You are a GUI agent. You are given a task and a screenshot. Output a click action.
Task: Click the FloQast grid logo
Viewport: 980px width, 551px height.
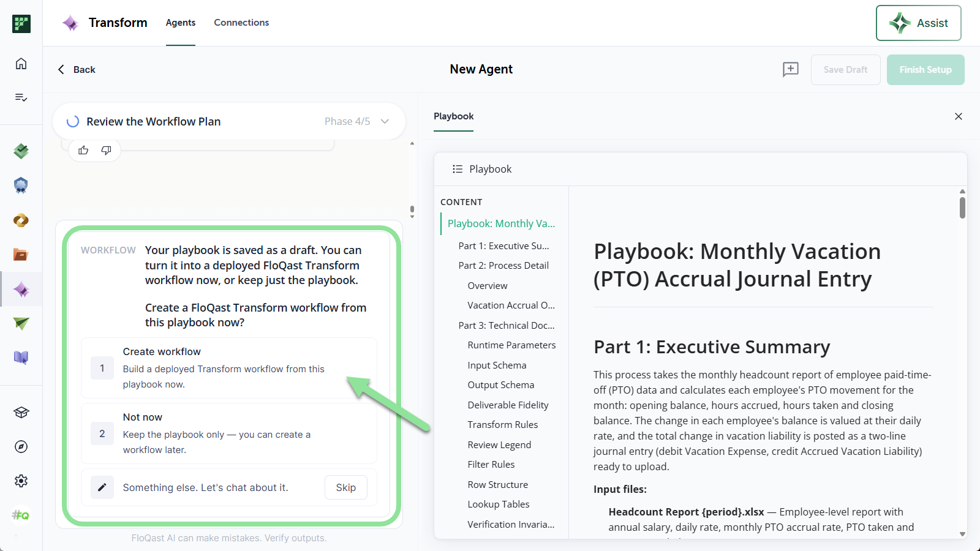[21, 23]
